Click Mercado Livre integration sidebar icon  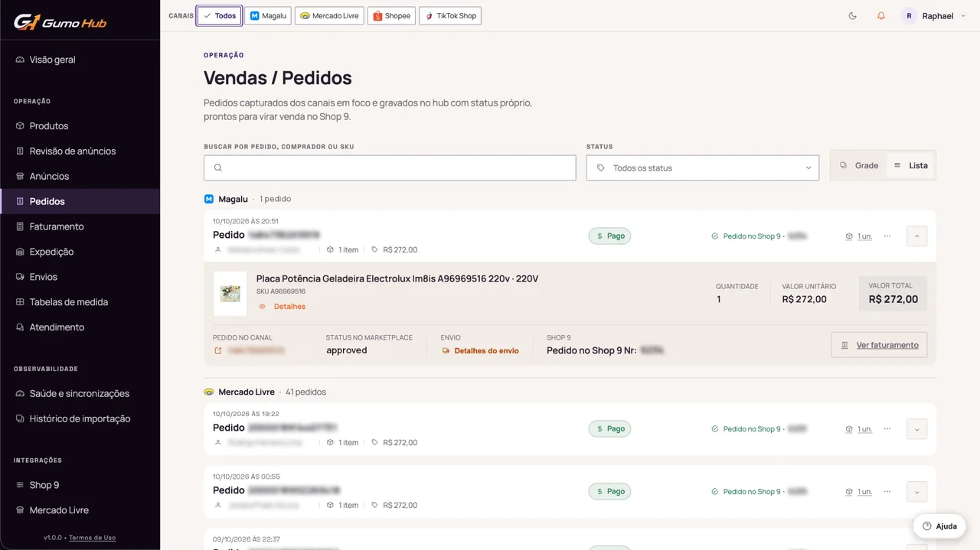[20, 510]
